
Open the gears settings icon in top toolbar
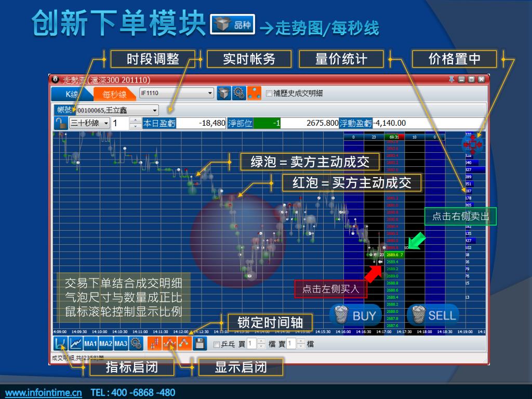pyautogui.click(x=239, y=93)
